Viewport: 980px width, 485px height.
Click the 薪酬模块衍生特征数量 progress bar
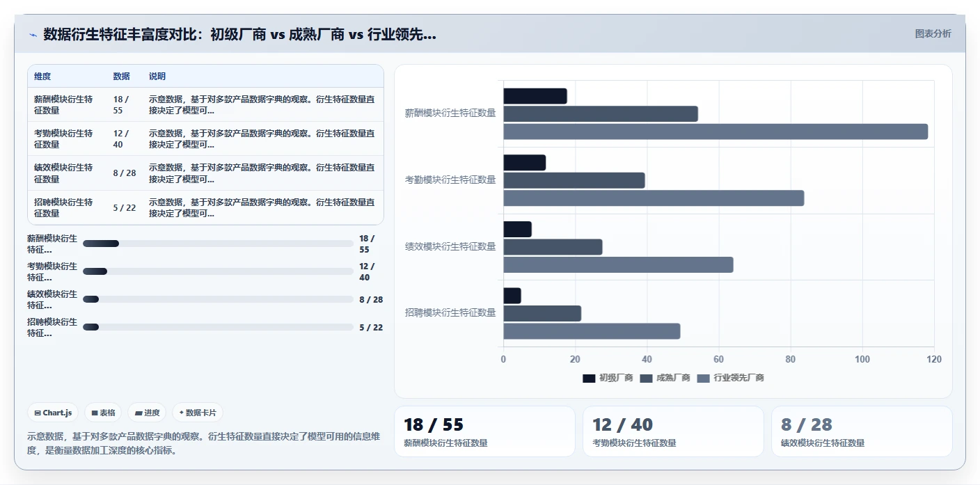tap(218, 244)
